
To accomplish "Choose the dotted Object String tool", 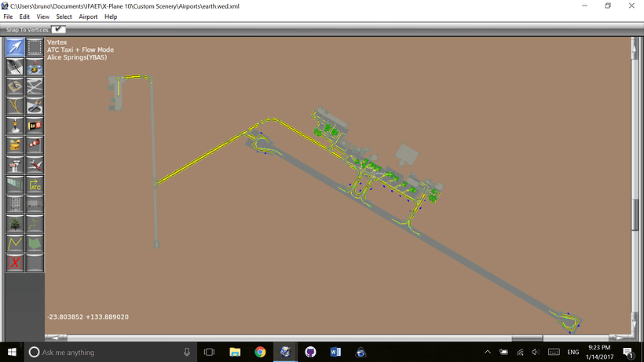I will click(x=35, y=224).
